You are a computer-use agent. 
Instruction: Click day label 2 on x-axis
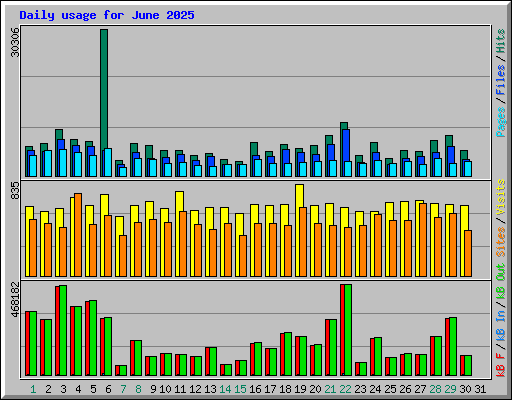(48, 389)
